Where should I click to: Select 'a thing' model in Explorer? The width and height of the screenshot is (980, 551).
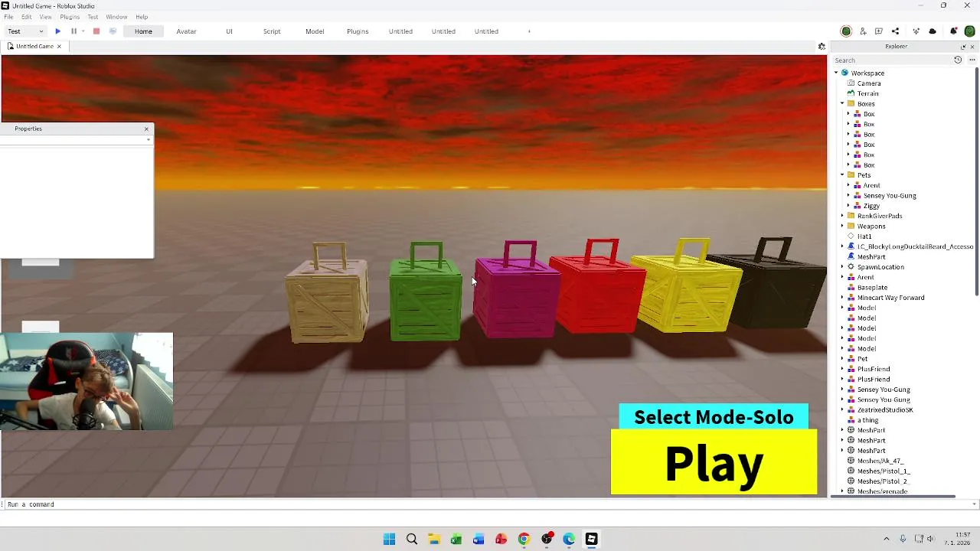(867, 420)
